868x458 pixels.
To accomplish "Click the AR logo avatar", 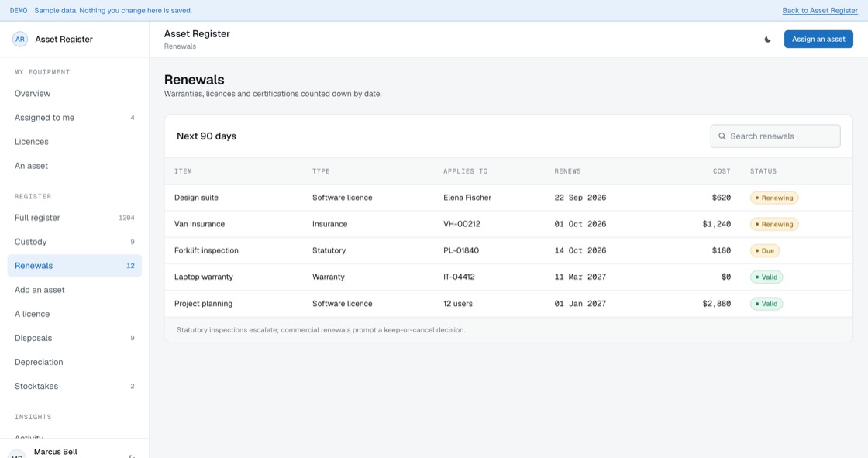I will pyautogui.click(x=20, y=40).
